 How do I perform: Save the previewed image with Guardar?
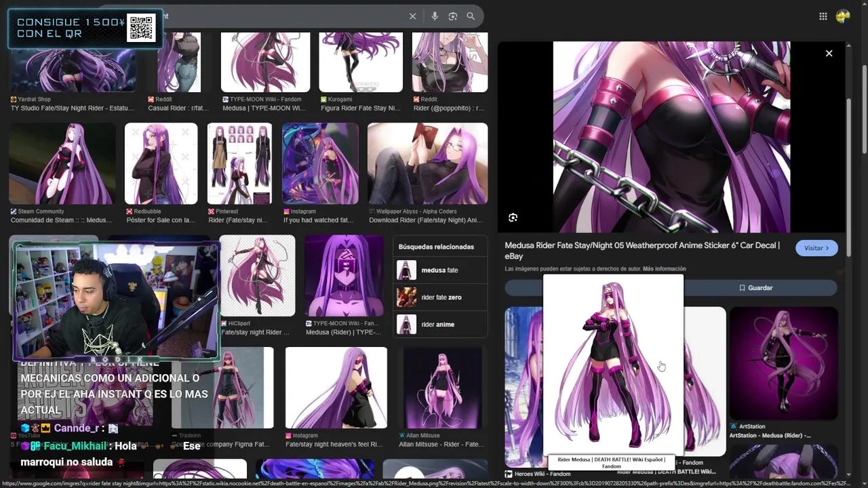tap(755, 288)
